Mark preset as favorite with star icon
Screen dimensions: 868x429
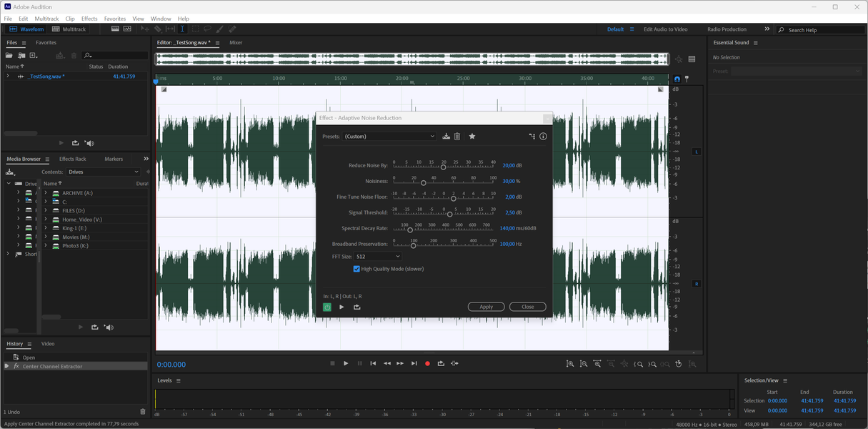click(472, 137)
